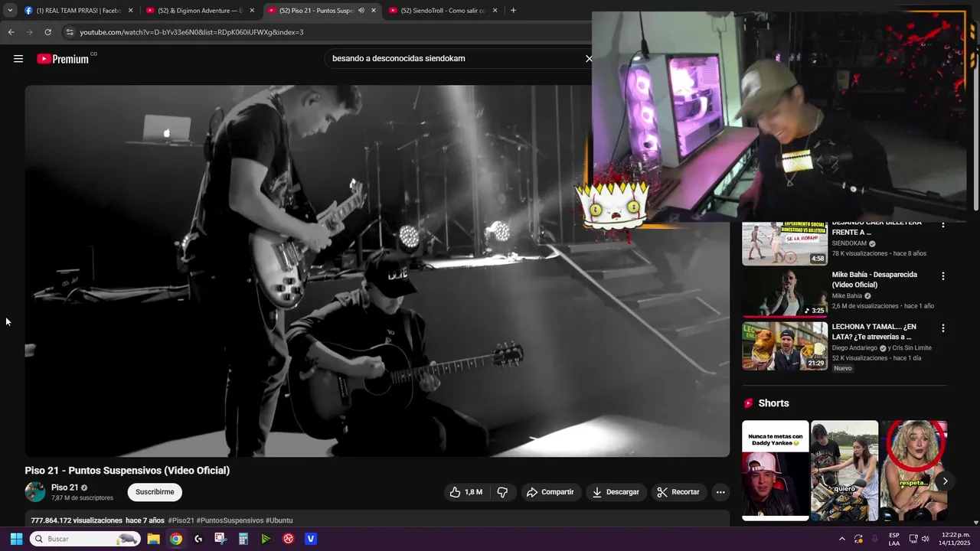This screenshot has height=551, width=980.
Task: Open the sync status tray icon
Action: tap(858, 539)
